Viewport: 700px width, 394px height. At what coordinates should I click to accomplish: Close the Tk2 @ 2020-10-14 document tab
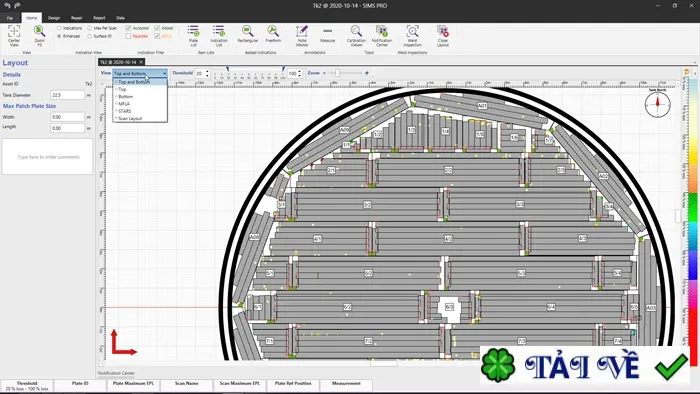click(x=141, y=62)
